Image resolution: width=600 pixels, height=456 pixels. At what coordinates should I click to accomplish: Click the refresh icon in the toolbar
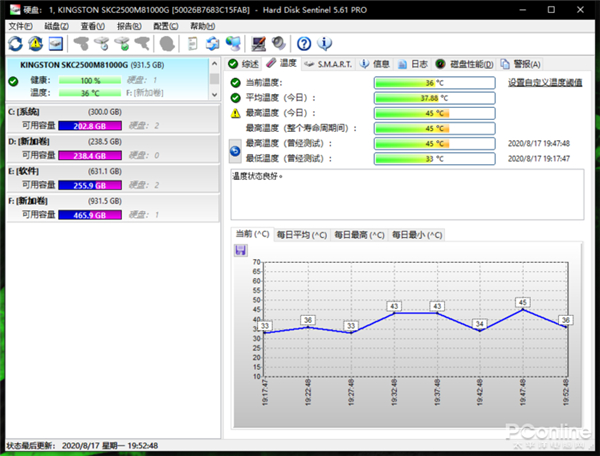pyautogui.click(x=15, y=43)
